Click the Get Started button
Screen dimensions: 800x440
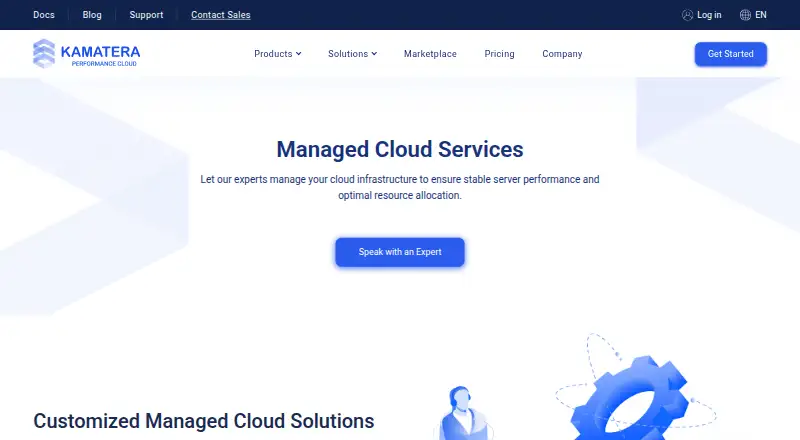click(731, 54)
